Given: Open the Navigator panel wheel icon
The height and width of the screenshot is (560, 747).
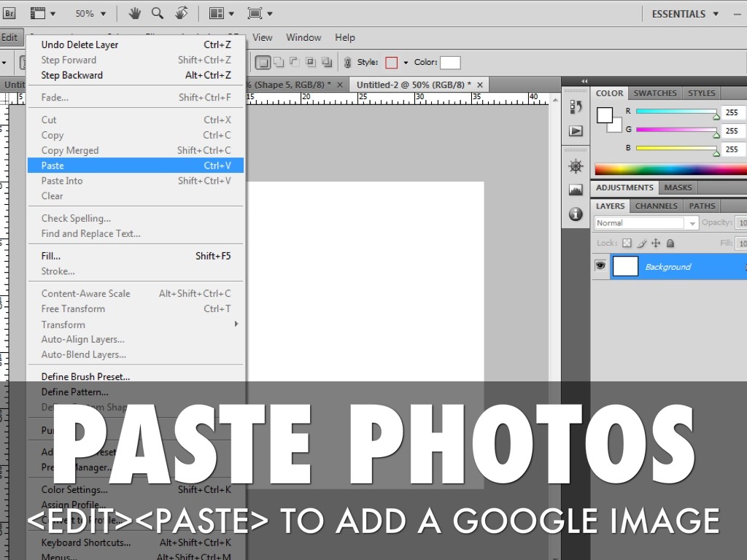Looking at the screenshot, I should [576, 166].
